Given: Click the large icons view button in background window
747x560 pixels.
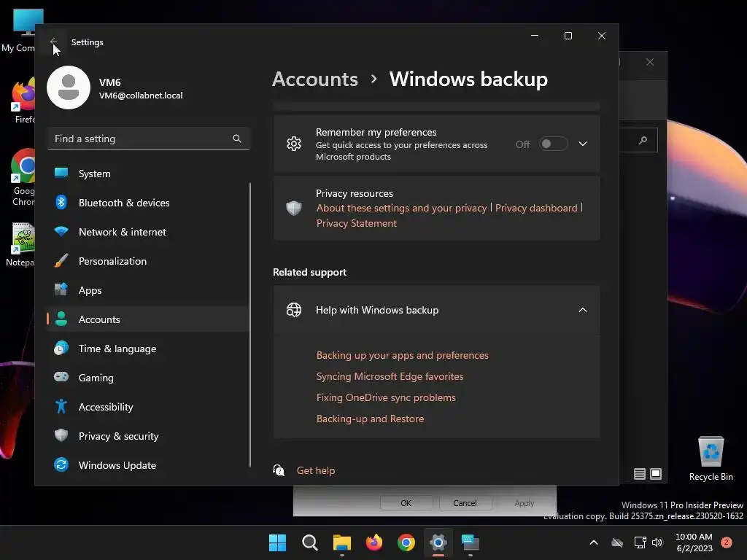Looking at the screenshot, I should (x=656, y=474).
